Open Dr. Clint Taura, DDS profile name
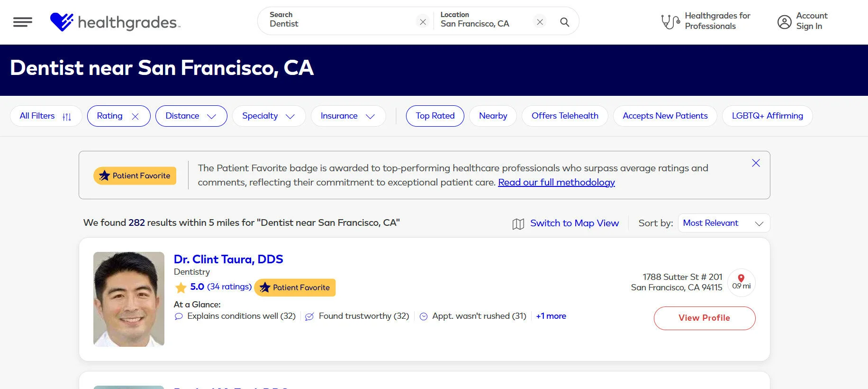Screen dimensions: 868x389 228,259
